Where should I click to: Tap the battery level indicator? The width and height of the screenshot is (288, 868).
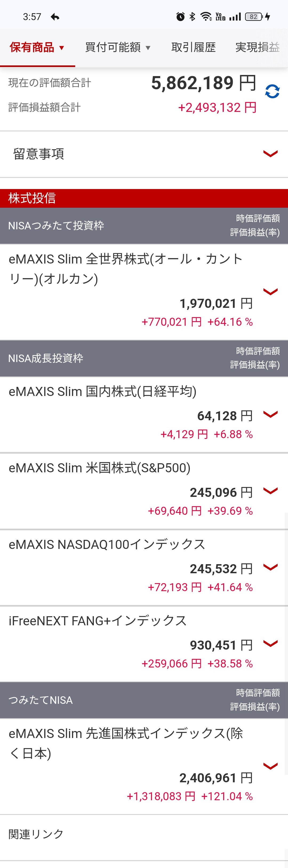pyautogui.click(x=254, y=17)
